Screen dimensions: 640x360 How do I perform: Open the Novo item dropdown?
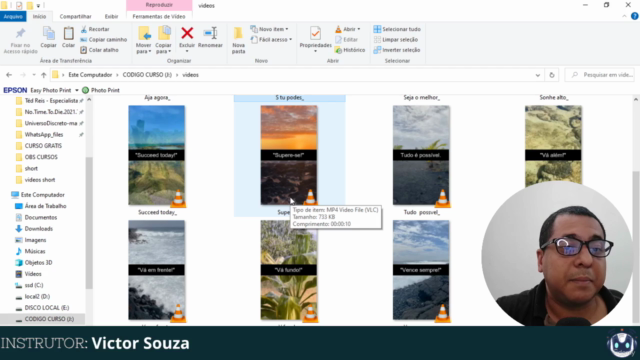click(270, 29)
